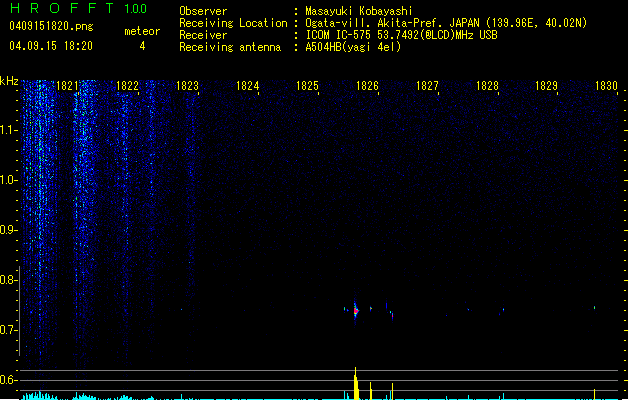Click the 1826 time marker
Screen dimensions: 629x400
click(x=367, y=86)
